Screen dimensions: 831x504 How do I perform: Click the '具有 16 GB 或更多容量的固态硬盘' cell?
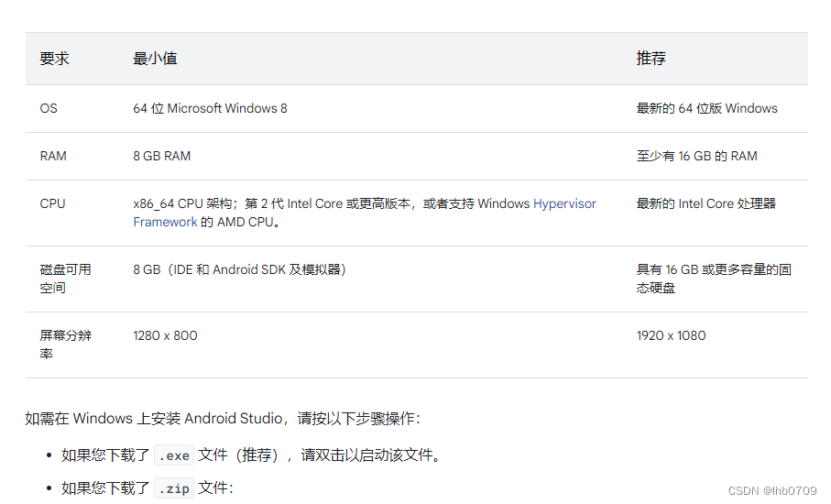tap(714, 279)
